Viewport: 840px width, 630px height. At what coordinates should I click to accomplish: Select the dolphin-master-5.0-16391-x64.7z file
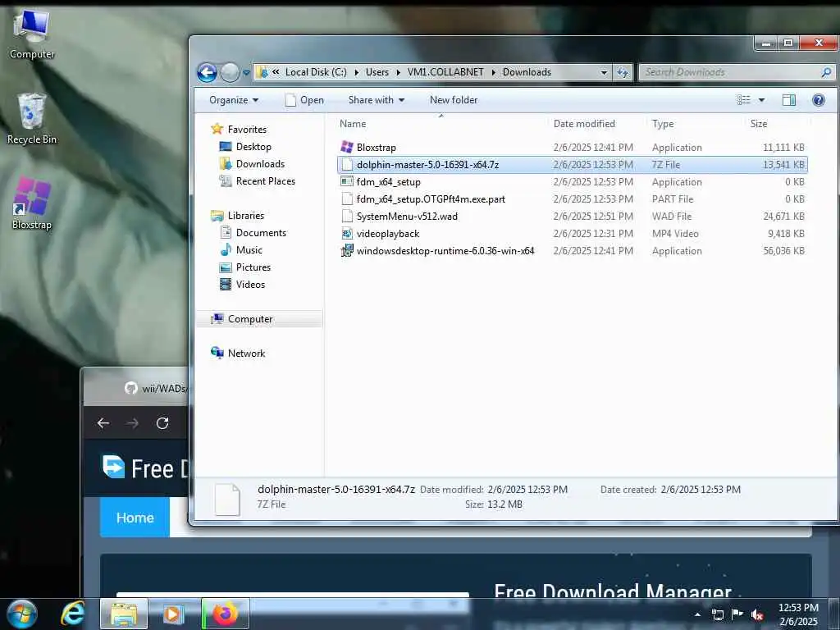pyautogui.click(x=572, y=164)
